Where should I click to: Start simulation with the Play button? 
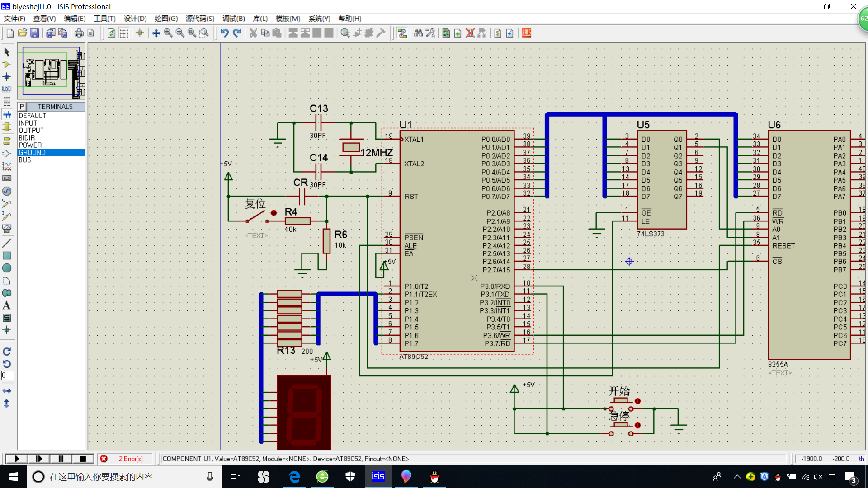click(17, 459)
